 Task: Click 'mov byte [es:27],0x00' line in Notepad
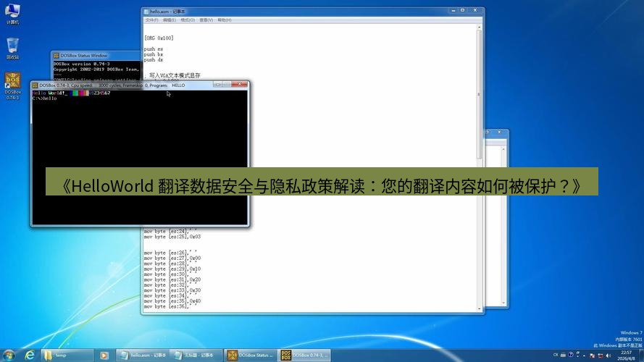[x=172, y=258]
